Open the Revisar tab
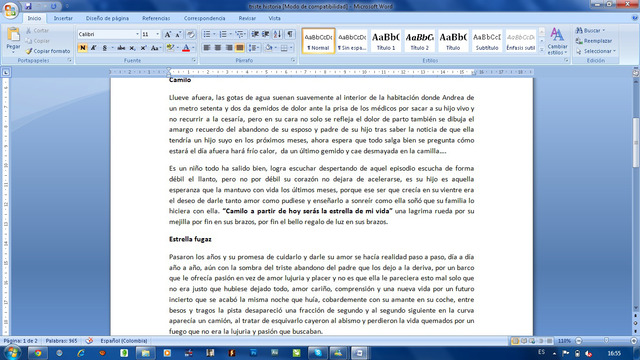Image resolution: width=640 pixels, height=360 pixels. pyautogui.click(x=247, y=18)
